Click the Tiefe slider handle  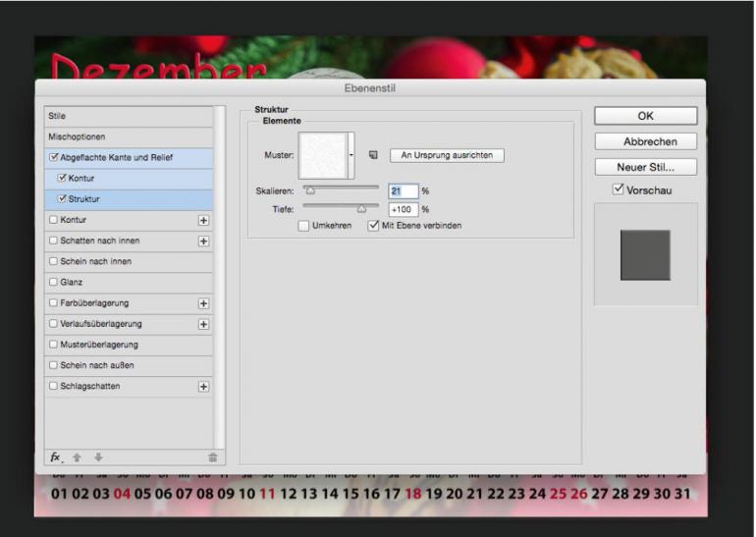coord(361,209)
